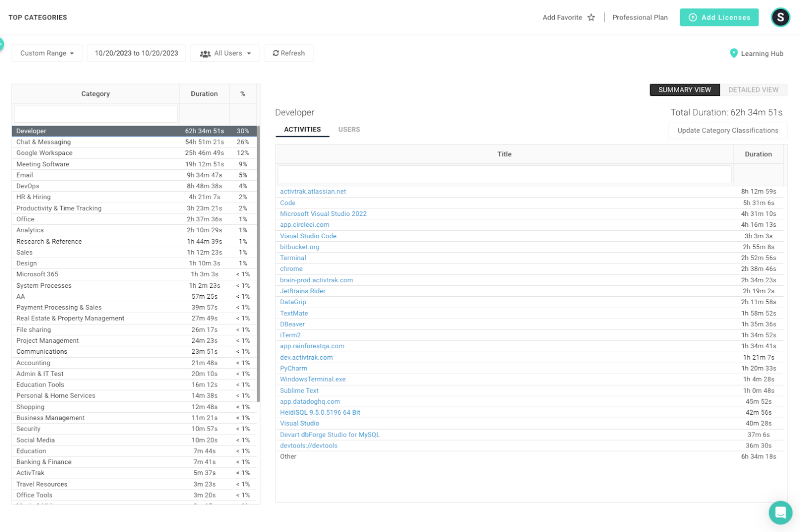Open the user avatar S menu
This screenshot has width=800, height=532.
[x=780, y=17]
